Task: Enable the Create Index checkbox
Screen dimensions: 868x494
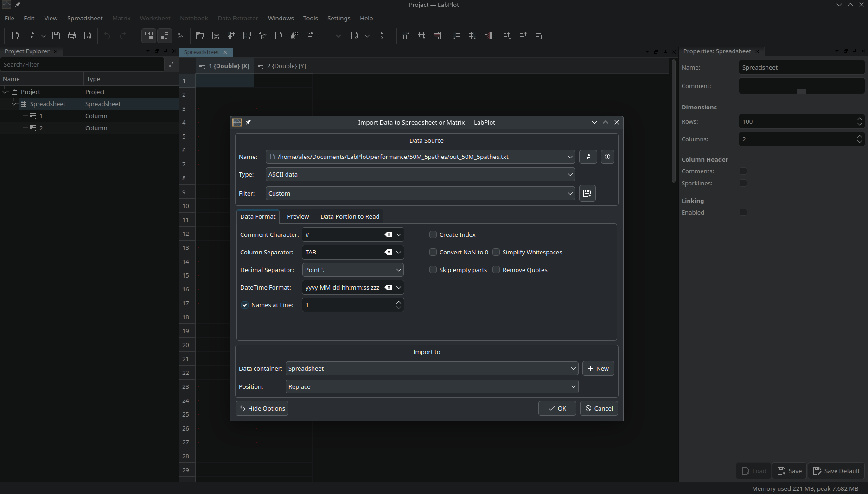Action: pos(433,234)
